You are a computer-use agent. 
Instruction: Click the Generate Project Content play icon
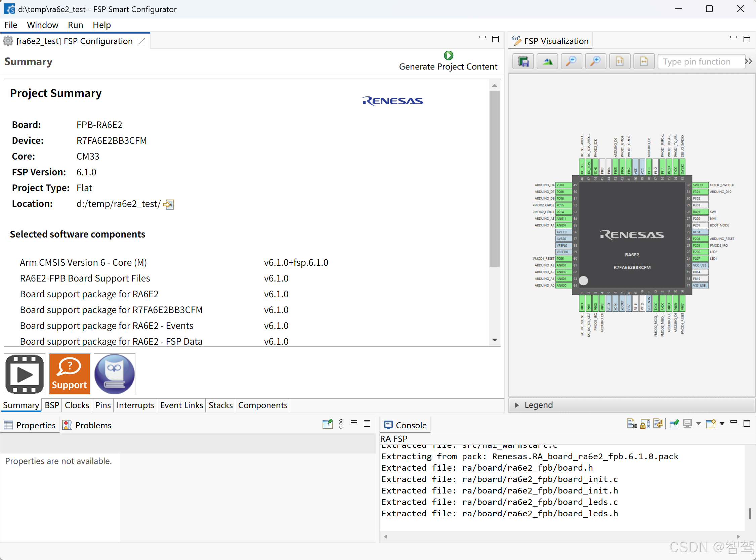pos(448,55)
